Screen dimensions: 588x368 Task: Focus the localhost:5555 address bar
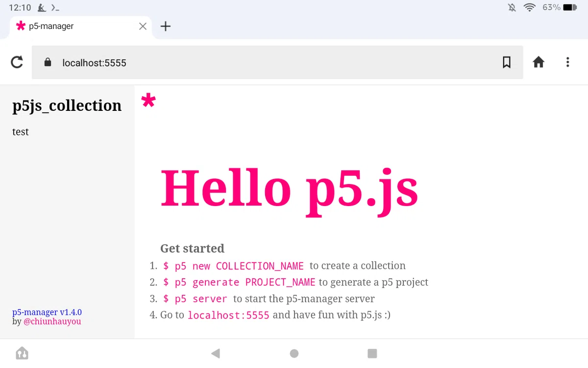coord(277,62)
